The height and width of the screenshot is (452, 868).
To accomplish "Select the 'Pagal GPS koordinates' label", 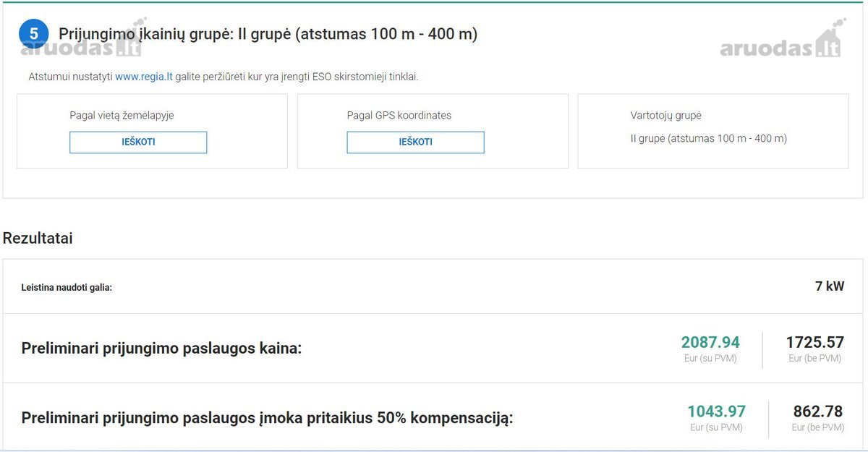I will (x=399, y=115).
